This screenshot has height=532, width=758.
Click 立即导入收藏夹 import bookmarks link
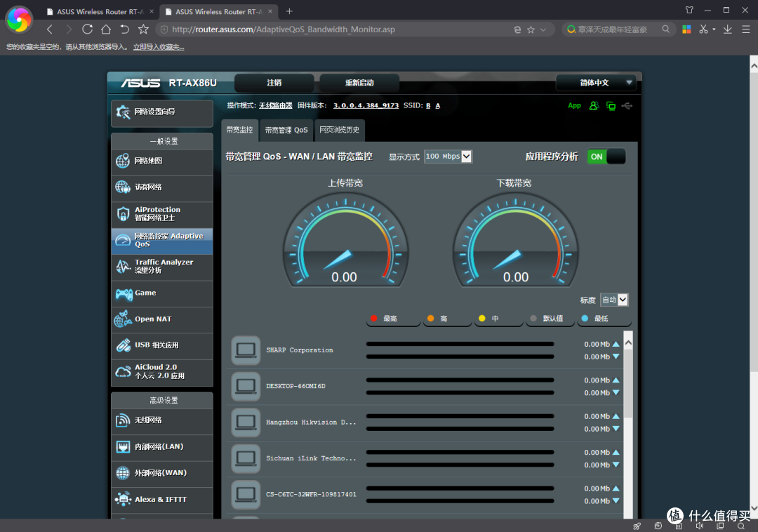click(159, 47)
